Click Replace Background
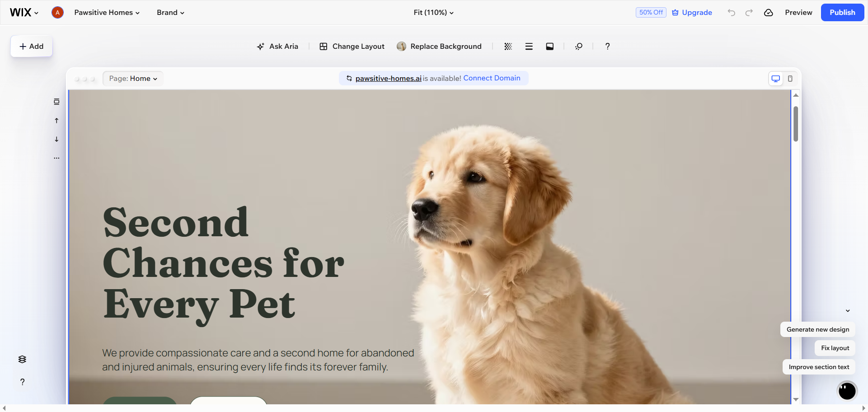The height and width of the screenshot is (412, 868). [439, 46]
